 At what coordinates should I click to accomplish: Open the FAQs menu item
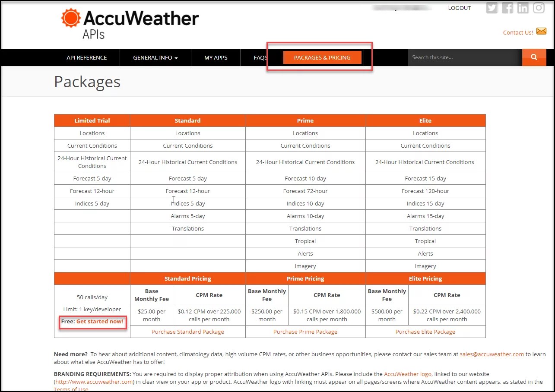pos(260,57)
